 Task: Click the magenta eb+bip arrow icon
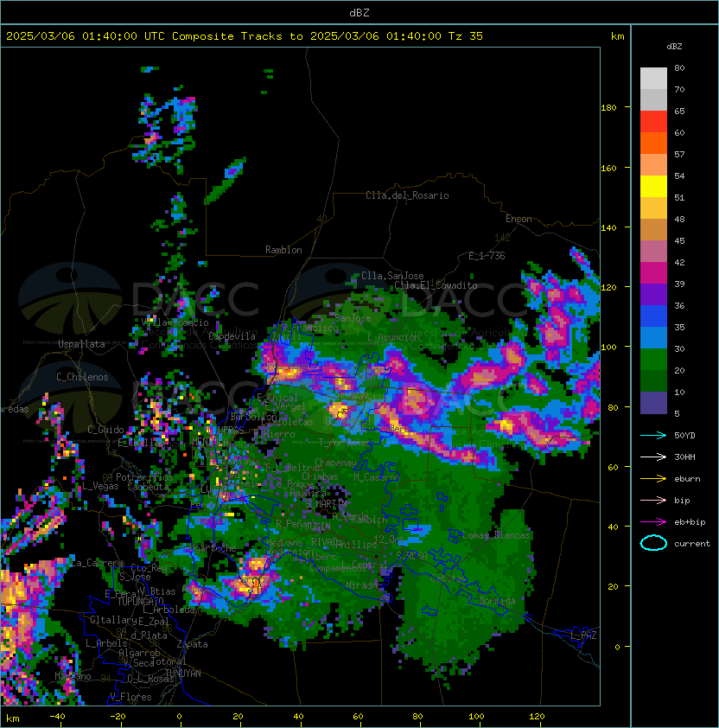(x=653, y=522)
